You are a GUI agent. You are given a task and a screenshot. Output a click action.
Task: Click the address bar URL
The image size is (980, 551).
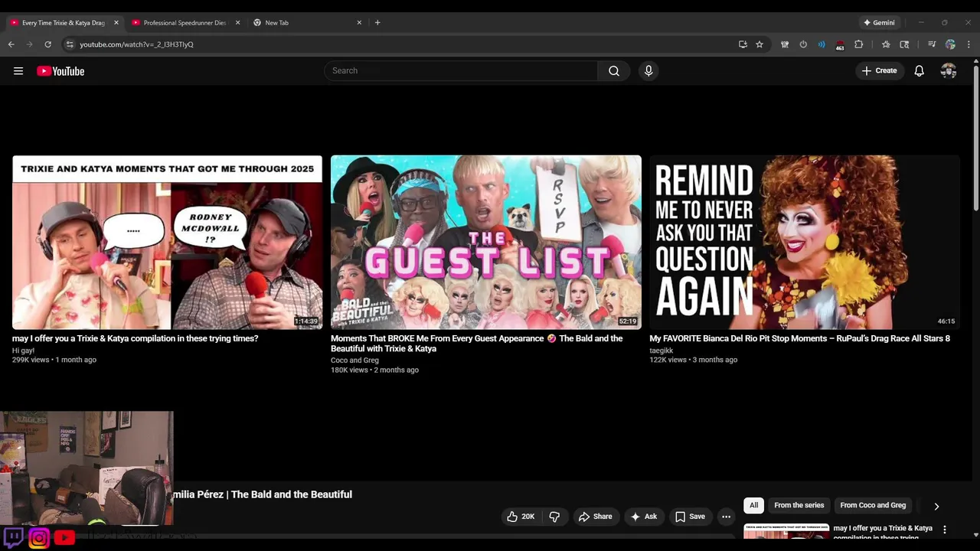pos(136,44)
